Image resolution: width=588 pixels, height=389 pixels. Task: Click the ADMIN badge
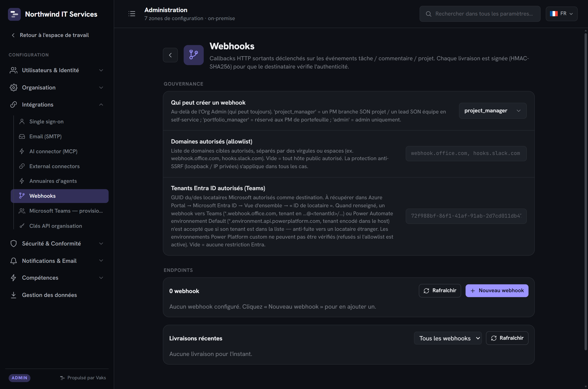coord(19,378)
